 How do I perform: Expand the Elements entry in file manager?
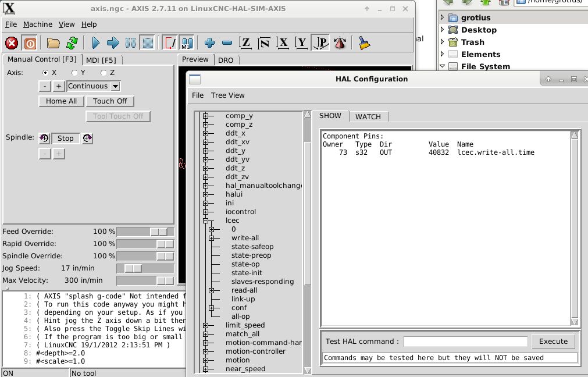pos(442,54)
